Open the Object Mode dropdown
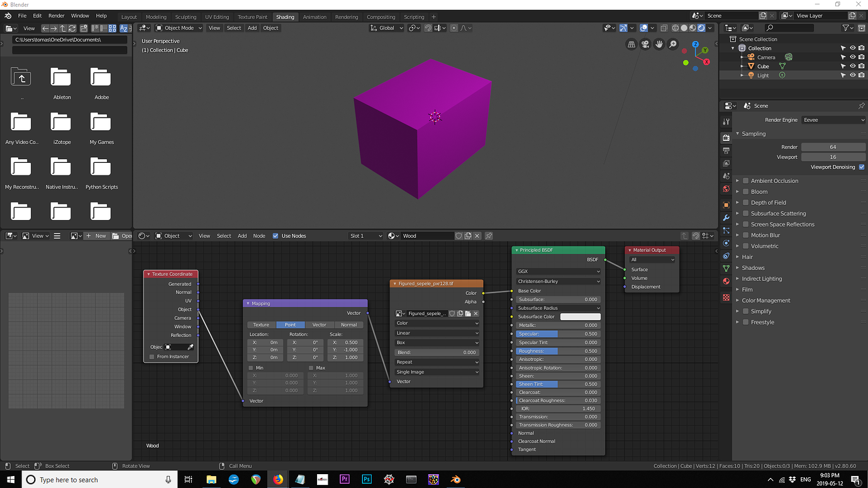 179,28
